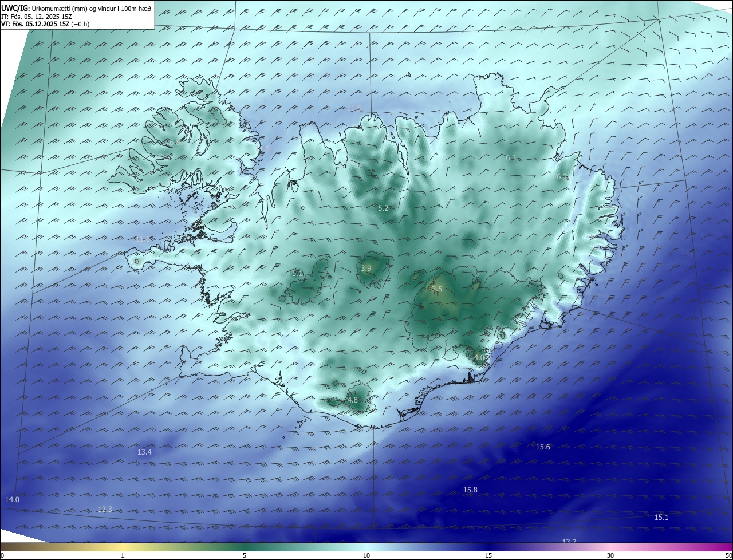Click the colorbar tick label 1
The image size is (733, 560).
[x=123, y=555]
